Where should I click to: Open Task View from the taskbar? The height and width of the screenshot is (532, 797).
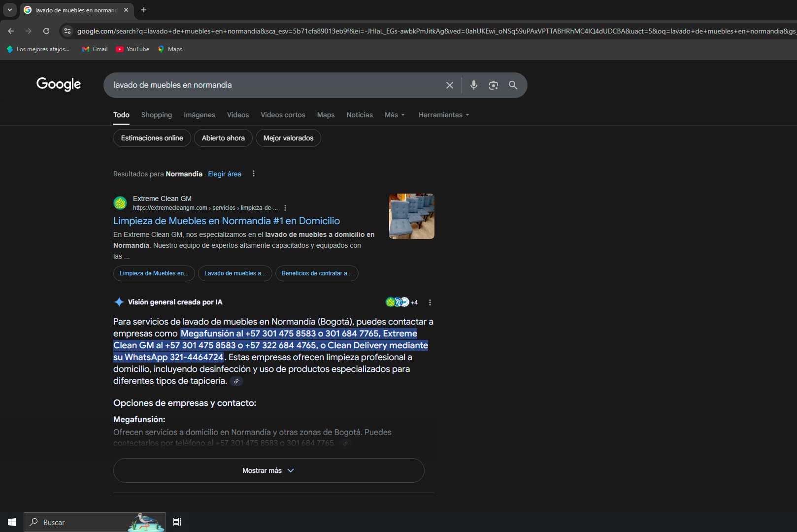click(x=177, y=522)
